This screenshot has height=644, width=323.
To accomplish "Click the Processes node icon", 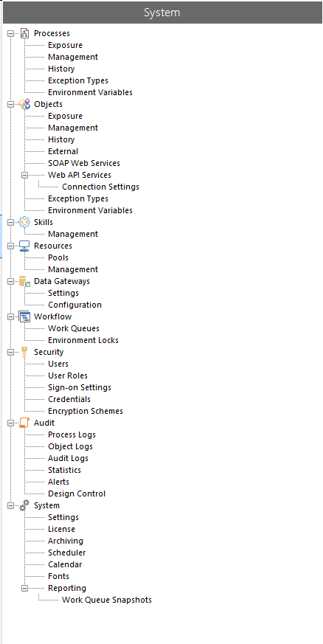I will [x=24, y=33].
